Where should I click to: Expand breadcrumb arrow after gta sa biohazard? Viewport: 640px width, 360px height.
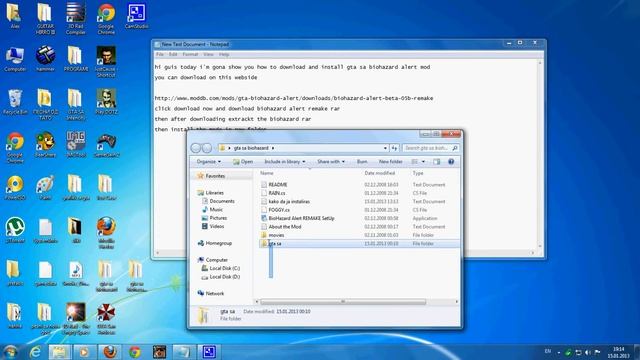coord(273,148)
